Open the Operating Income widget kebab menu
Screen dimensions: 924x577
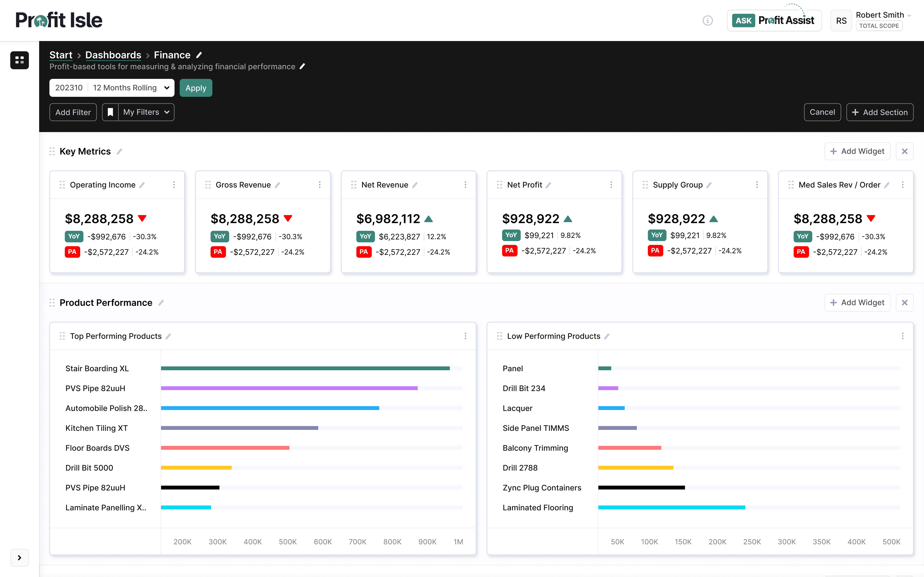pyautogui.click(x=174, y=185)
